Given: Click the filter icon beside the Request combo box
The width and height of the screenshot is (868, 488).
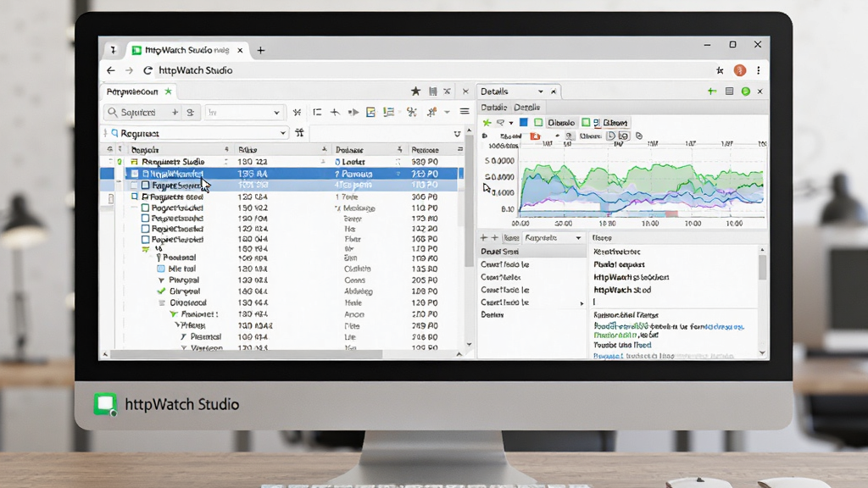Looking at the screenshot, I should pyautogui.click(x=299, y=133).
